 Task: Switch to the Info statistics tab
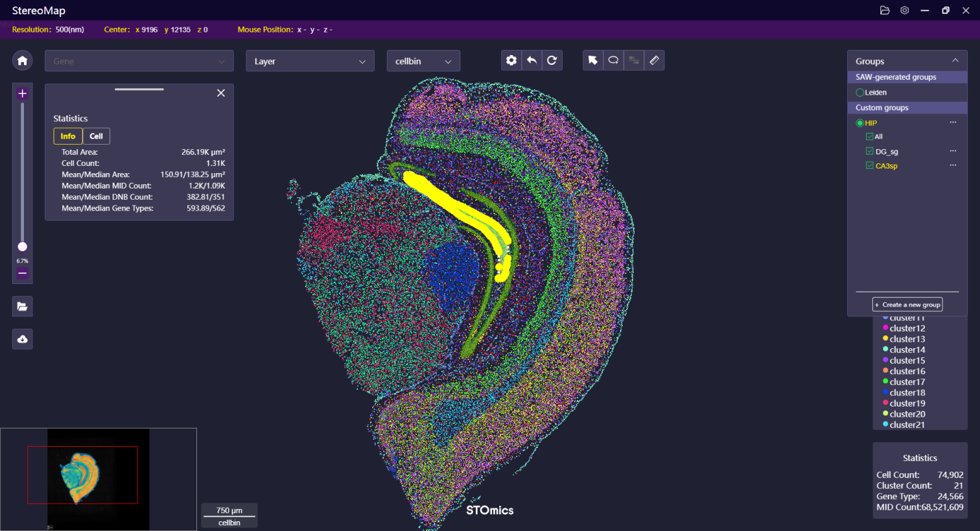point(68,136)
